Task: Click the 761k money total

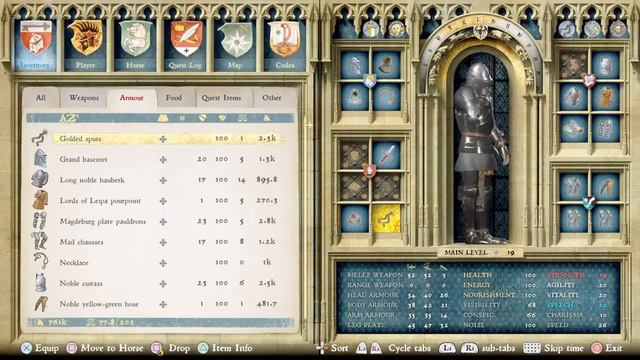Action: click(53, 322)
